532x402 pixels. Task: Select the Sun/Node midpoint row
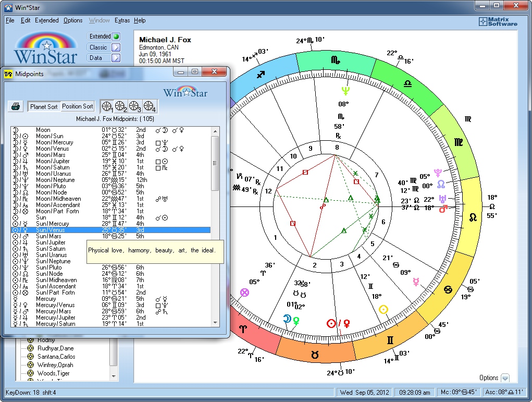tap(111, 274)
